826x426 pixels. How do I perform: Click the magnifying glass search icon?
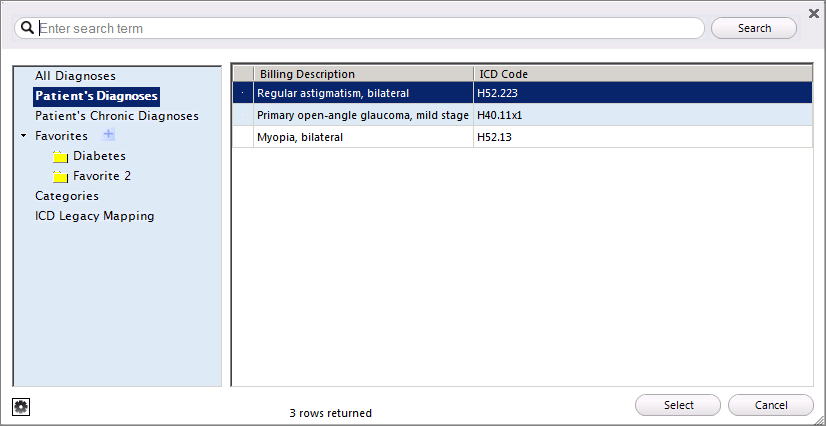[27, 28]
